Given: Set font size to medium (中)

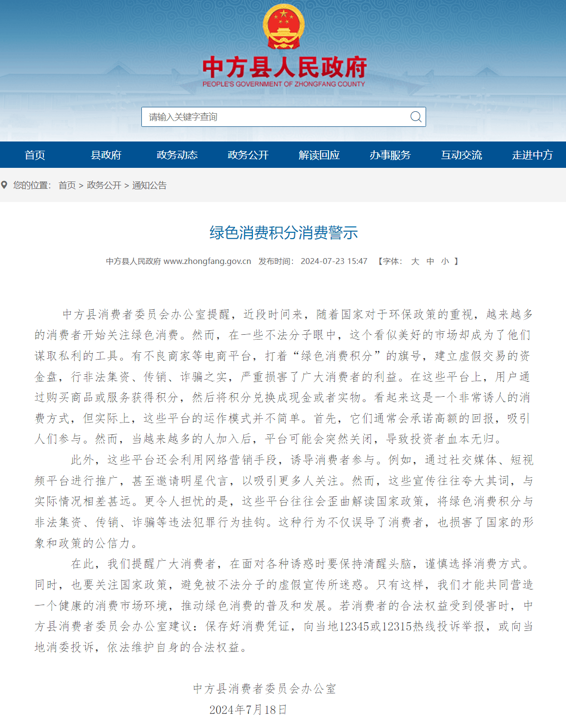Looking at the screenshot, I should 430,262.
